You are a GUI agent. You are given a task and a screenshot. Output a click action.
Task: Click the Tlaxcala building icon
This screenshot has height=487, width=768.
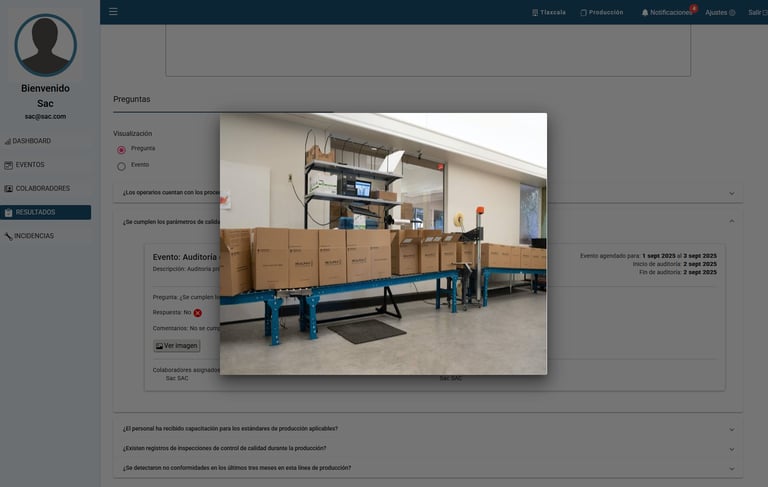(535, 13)
